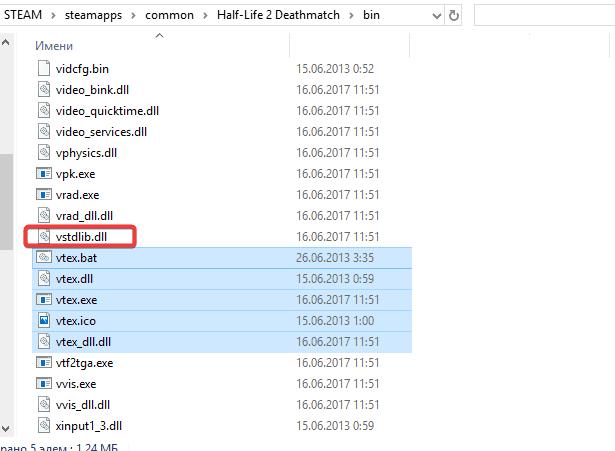The width and height of the screenshot is (615, 451).
Task: Click the vtex.exe application icon
Action: (44, 300)
